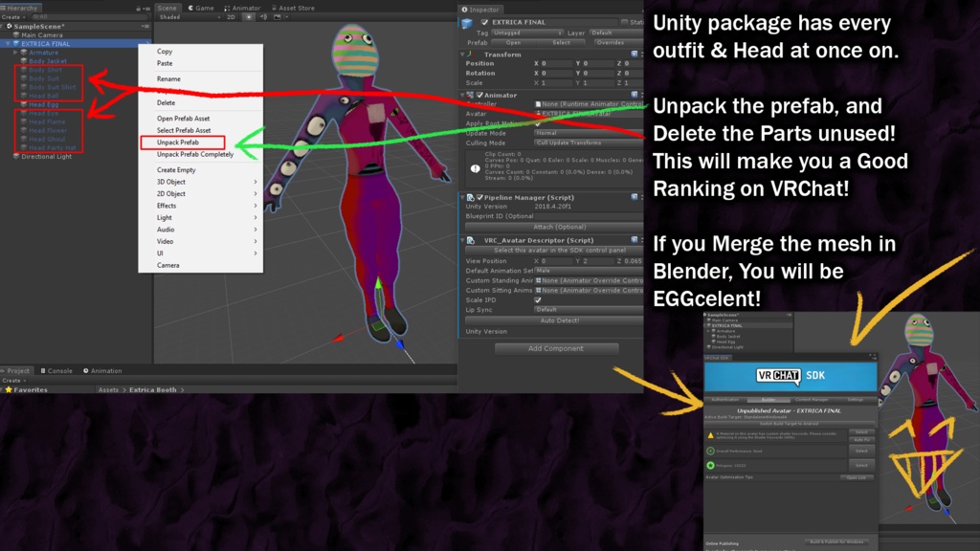Toggle Apply Root Motion checkbox

point(538,123)
